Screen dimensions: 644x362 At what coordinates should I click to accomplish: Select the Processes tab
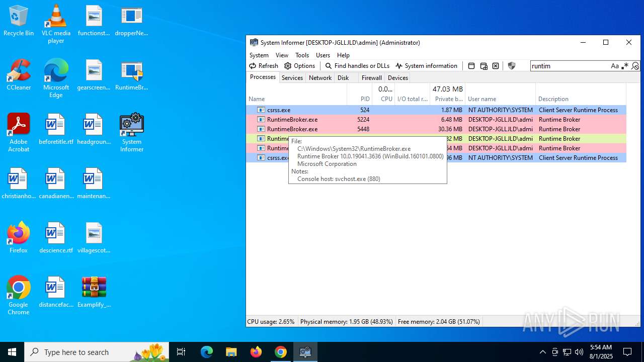(263, 77)
